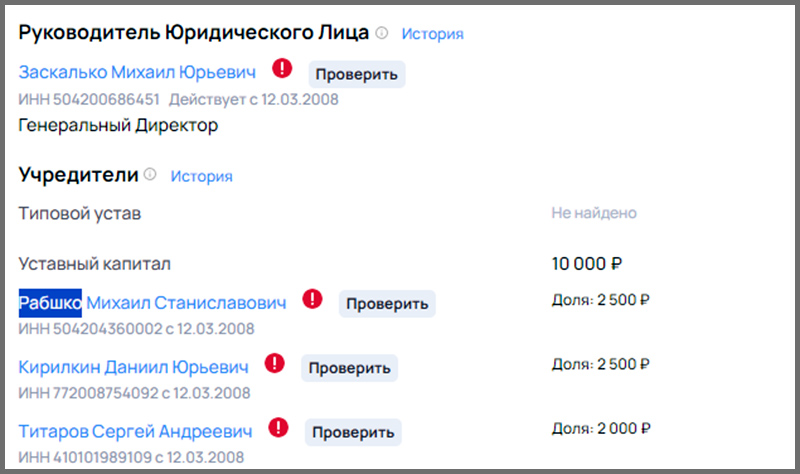This screenshot has width=800, height=474.
Task: Click warning icon next to Кирилкин Даниил Юрьевич
Action: (274, 363)
